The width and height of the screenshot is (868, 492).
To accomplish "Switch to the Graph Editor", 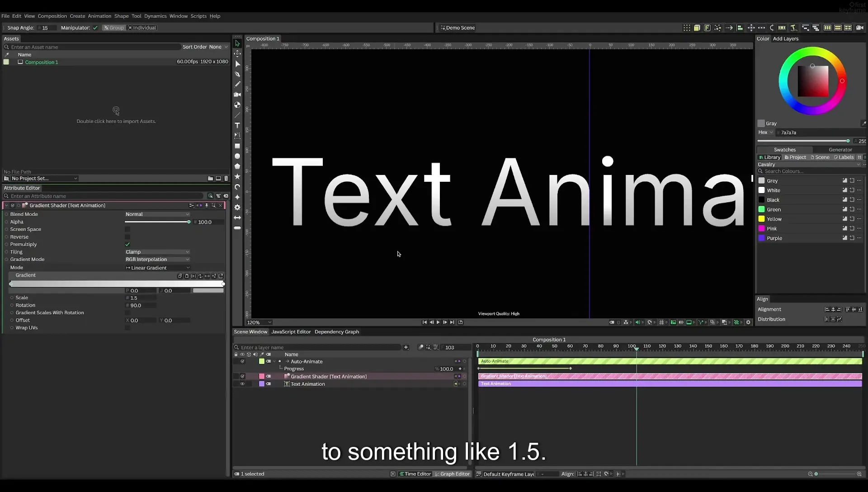I will click(x=452, y=474).
